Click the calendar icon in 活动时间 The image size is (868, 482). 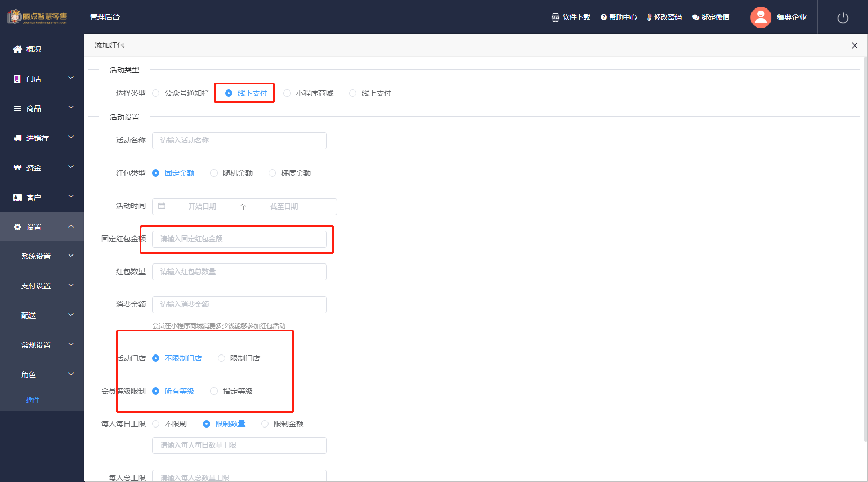pyautogui.click(x=162, y=206)
